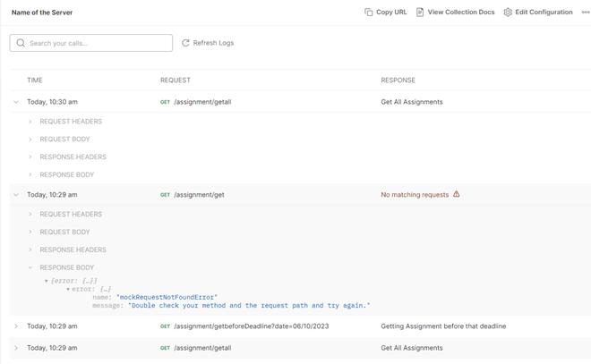Collapse the 10:29 am /assignment/get log entry

pyautogui.click(x=16, y=195)
